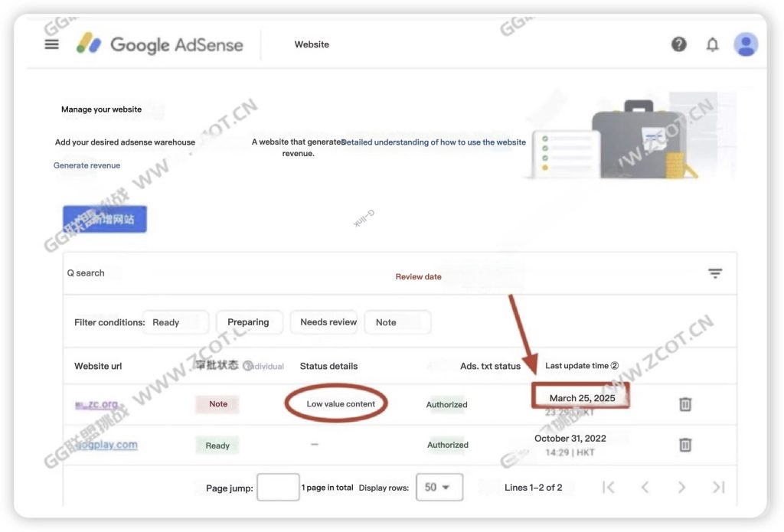Open the jogplay.com website link

tap(106, 445)
